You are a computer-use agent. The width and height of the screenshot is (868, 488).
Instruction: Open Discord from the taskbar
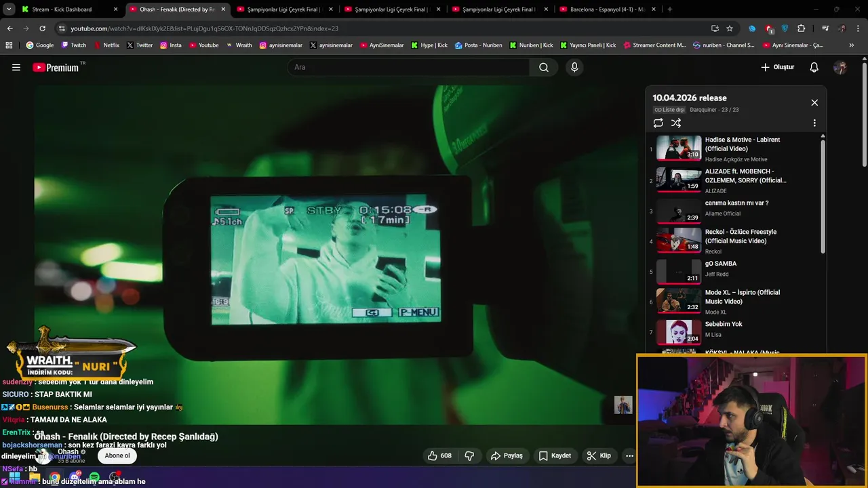(x=75, y=477)
